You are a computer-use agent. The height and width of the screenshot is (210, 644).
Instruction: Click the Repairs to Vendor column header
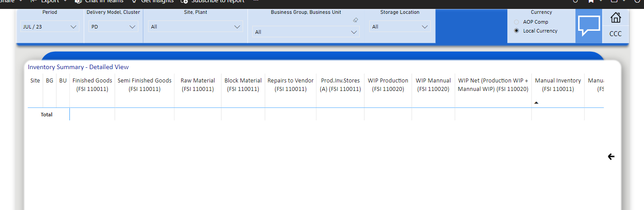coord(291,85)
